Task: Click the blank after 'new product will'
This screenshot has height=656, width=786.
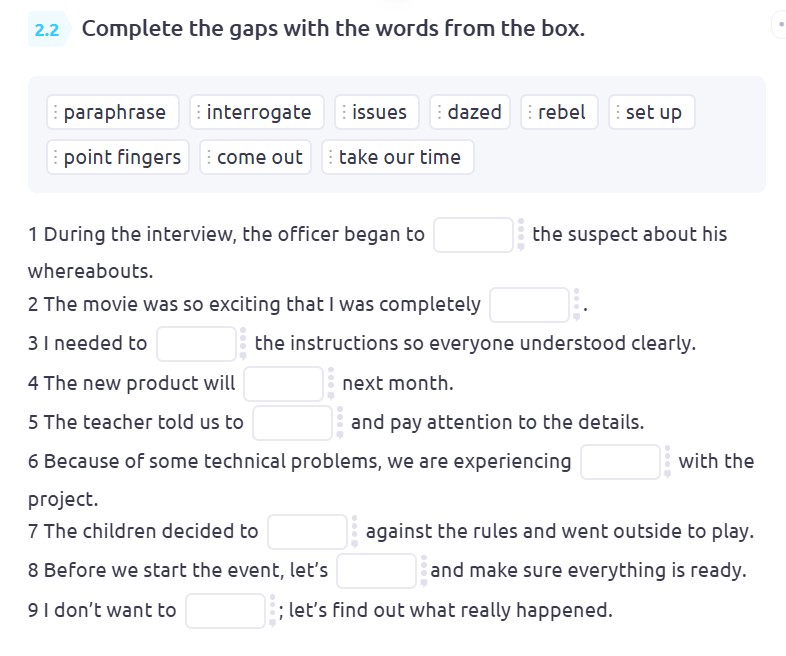Action: coord(283,383)
